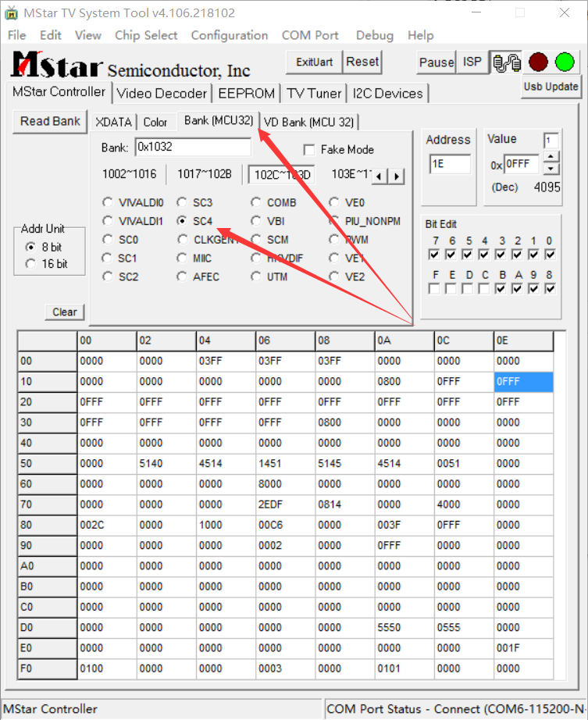
Task: Click column header 0A in register table
Action: point(404,340)
